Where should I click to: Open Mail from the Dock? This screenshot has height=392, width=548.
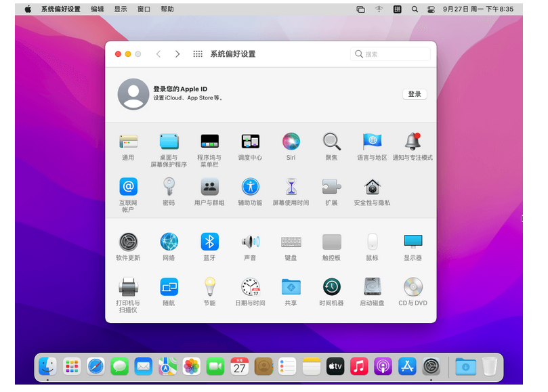[x=144, y=366]
